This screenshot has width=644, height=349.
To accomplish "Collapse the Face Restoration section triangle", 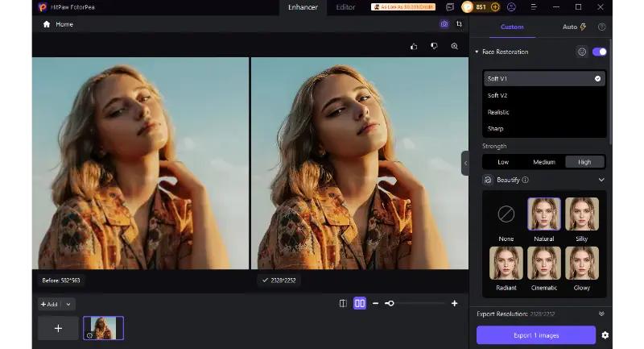I will pyautogui.click(x=477, y=52).
